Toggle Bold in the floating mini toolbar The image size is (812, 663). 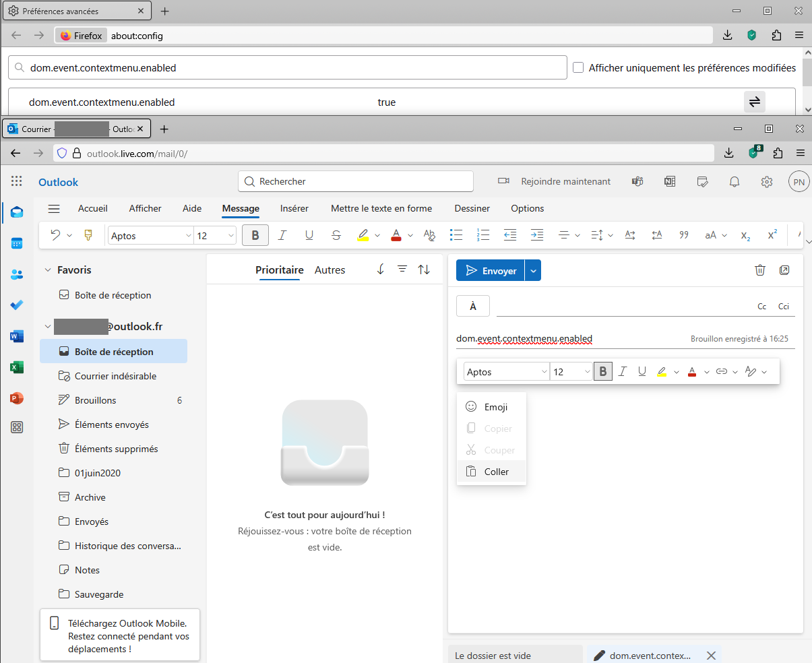(603, 371)
